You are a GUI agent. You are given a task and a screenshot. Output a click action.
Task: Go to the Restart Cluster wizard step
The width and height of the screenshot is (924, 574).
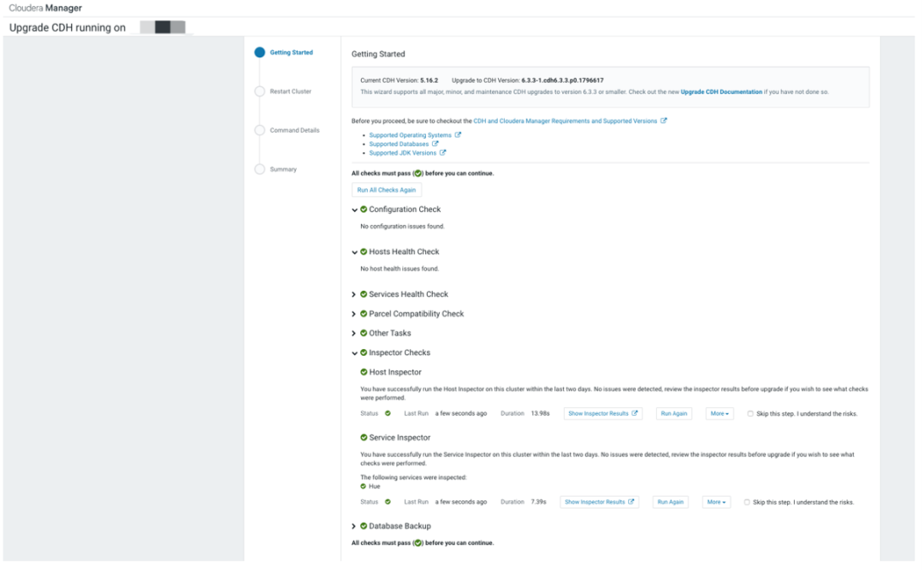[x=291, y=92]
